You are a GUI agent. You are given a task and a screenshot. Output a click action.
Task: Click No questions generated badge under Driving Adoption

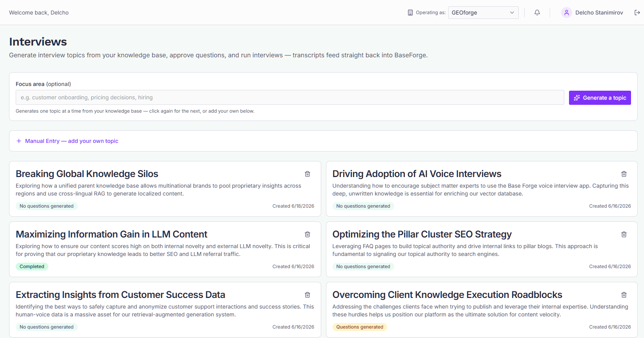[x=363, y=206]
